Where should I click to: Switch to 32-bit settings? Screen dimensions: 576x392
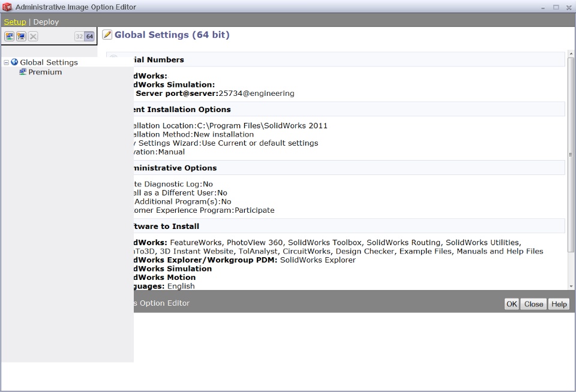click(79, 37)
